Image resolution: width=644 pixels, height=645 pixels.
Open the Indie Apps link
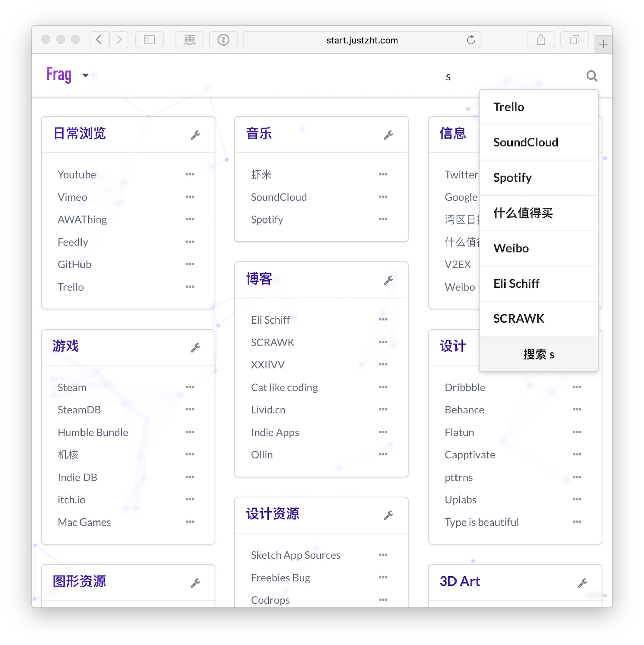[x=275, y=432]
